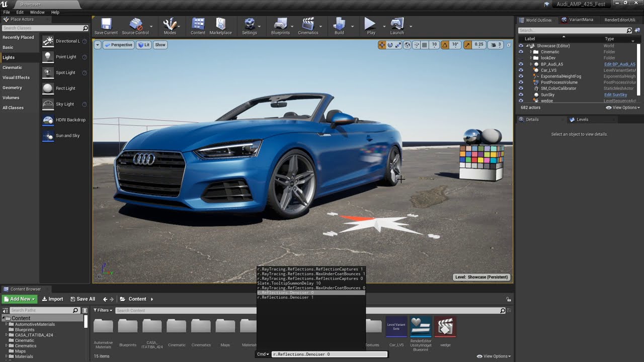This screenshot has height=362, width=644.
Task: Click Save All in Content Browser
Action: pyautogui.click(x=83, y=299)
